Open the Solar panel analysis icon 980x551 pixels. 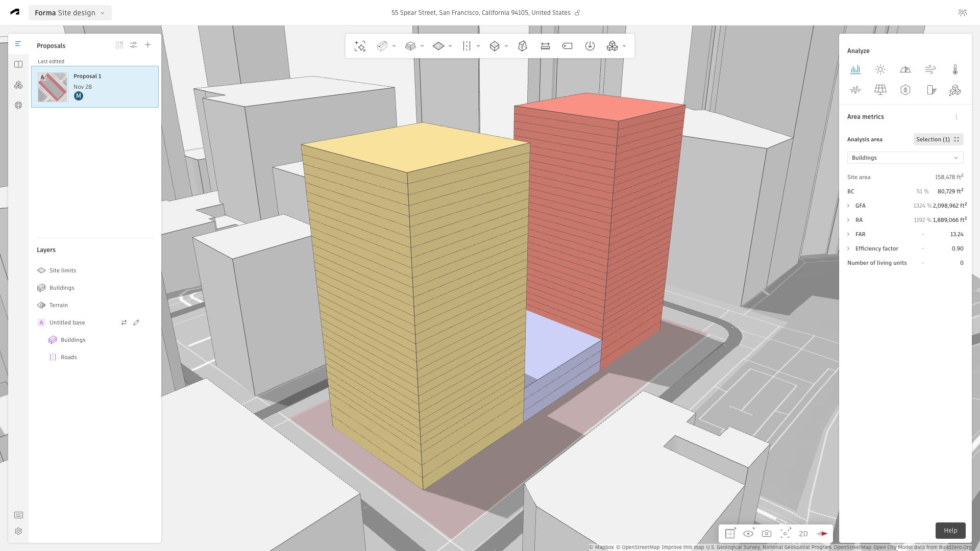(x=880, y=90)
